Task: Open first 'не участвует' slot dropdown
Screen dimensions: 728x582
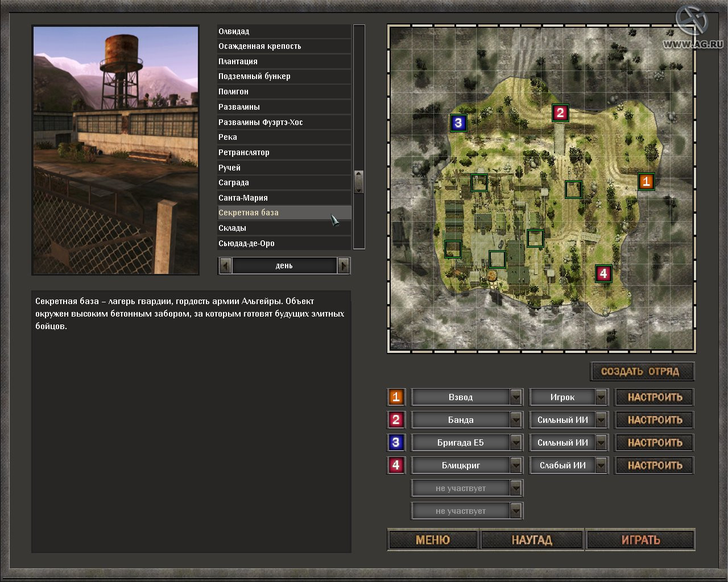Action: (x=516, y=488)
